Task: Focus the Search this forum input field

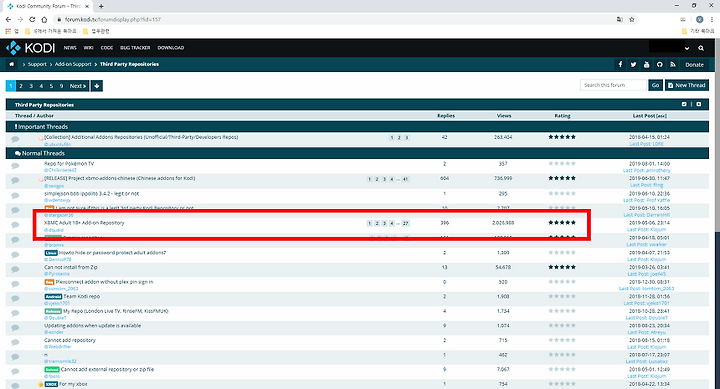Action: 613,85
